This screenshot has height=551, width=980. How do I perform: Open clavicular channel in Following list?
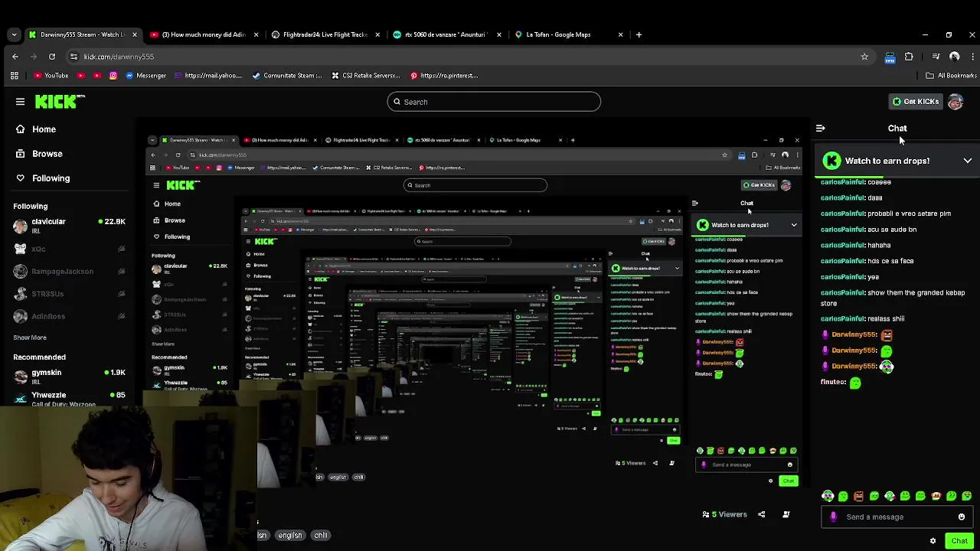point(69,225)
